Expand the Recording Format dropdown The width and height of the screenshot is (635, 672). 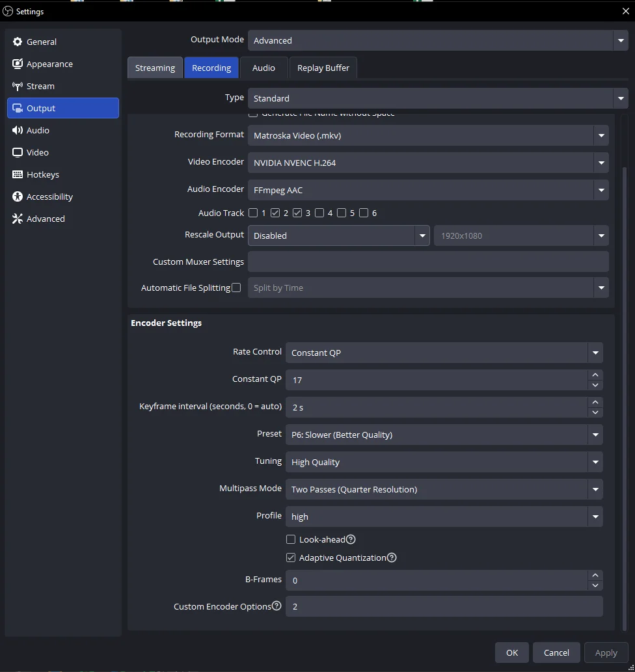point(427,135)
